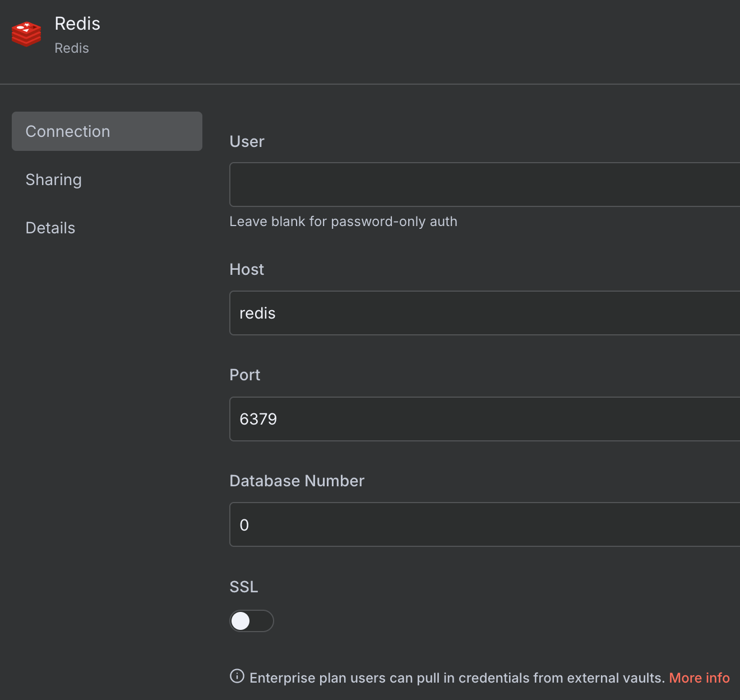
Task: Click the SSL label text
Action: click(x=244, y=587)
